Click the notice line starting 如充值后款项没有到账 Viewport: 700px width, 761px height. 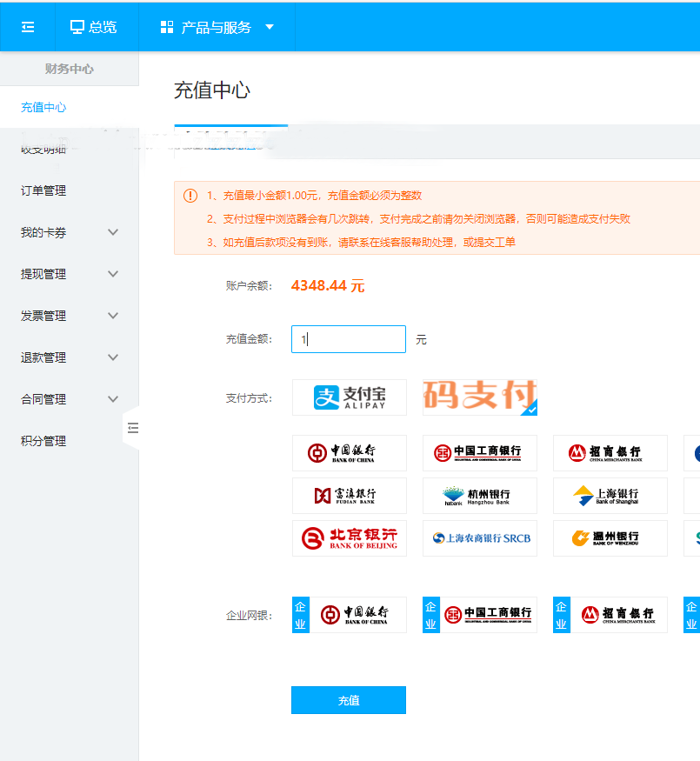[361, 242]
